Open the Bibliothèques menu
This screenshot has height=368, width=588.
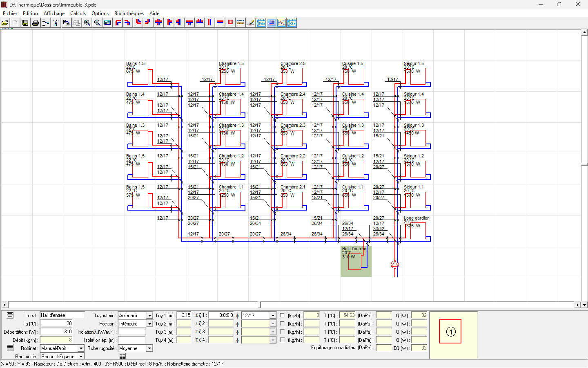[x=129, y=13]
